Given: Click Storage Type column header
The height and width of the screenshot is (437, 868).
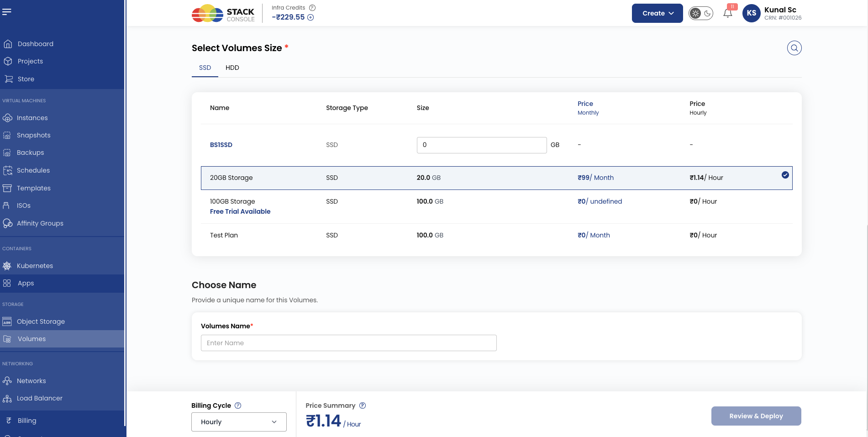Looking at the screenshot, I should (347, 108).
